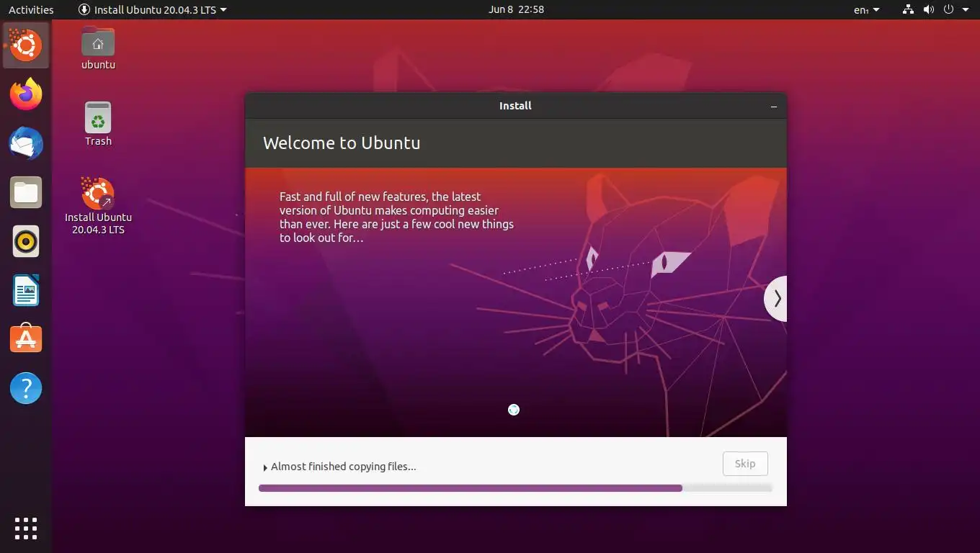Open the Ubuntu installer icon in the dock

click(x=26, y=45)
